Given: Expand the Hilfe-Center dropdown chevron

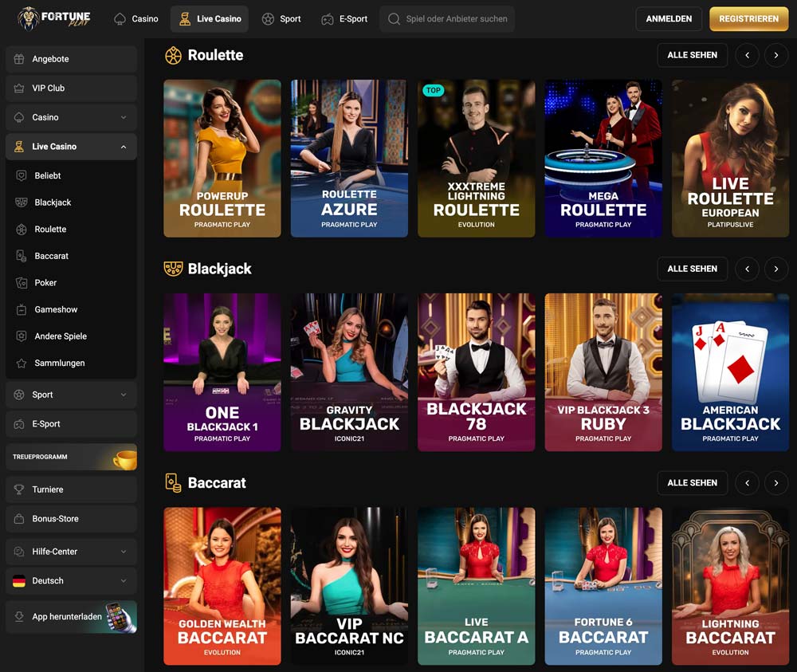Looking at the screenshot, I should (124, 552).
